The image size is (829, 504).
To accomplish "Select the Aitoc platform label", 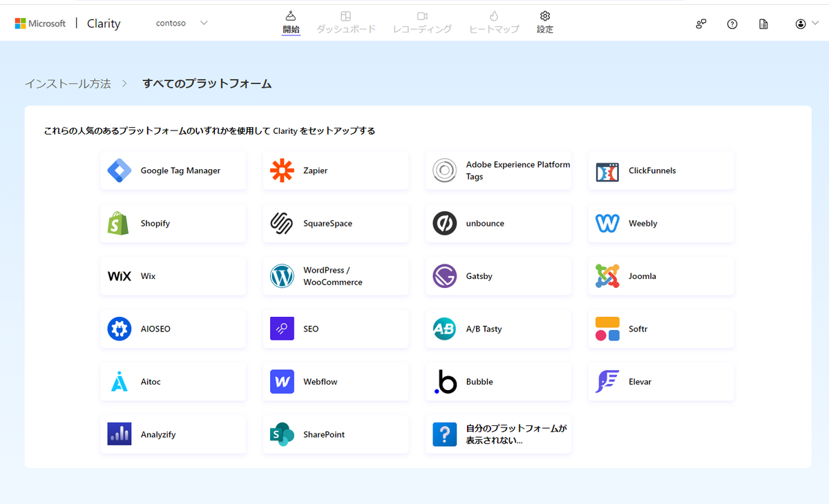I will click(x=151, y=382).
